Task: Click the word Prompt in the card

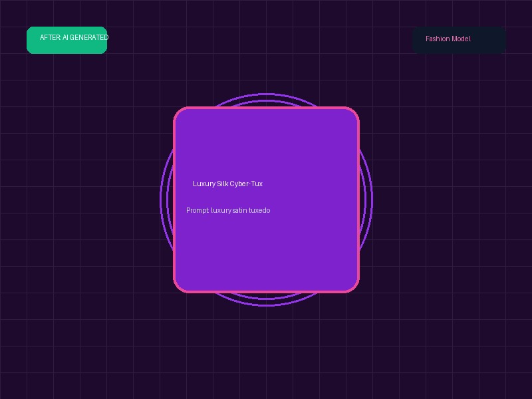Action: tap(198, 210)
